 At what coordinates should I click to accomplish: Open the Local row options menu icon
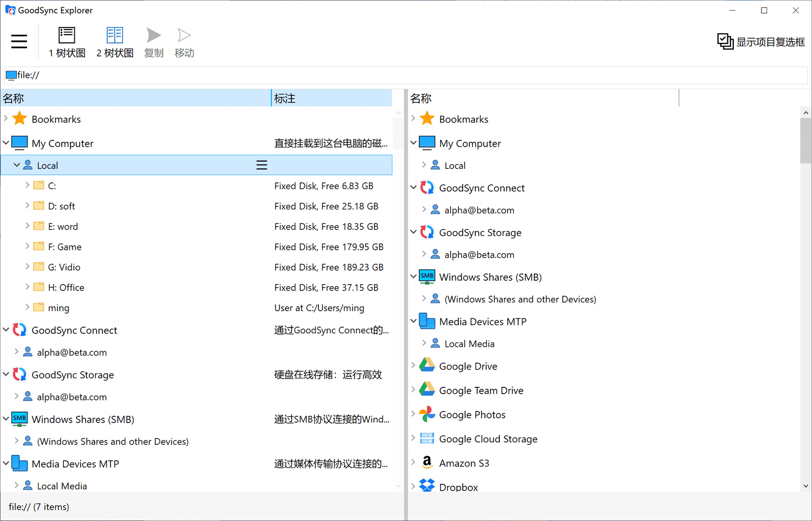tap(261, 165)
